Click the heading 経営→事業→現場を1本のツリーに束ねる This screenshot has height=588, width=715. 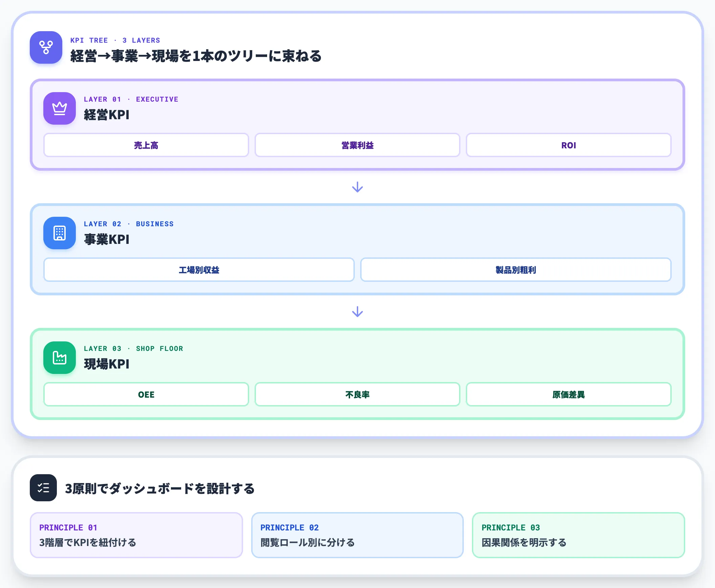[196, 56]
